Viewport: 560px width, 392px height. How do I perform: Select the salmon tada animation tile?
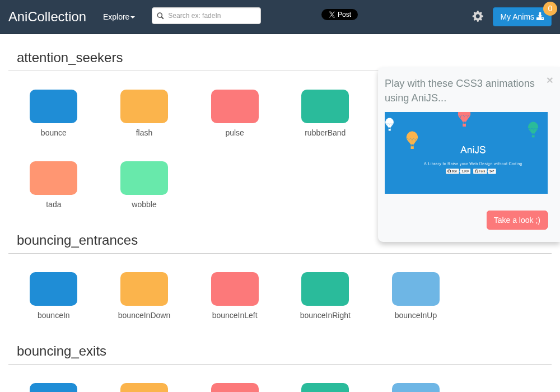54,178
